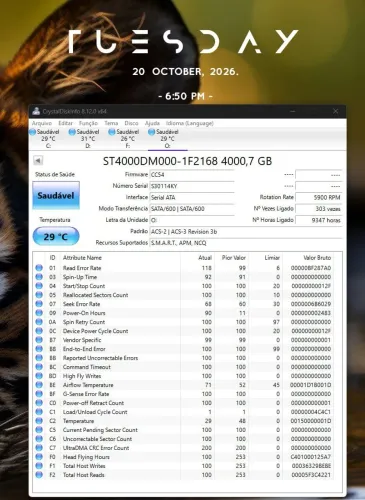Viewport: 365px width, 500px height.
Task: Click the Padrão field ACS-2 | ACS-3
Action: pyautogui.click(x=246, y=231)
